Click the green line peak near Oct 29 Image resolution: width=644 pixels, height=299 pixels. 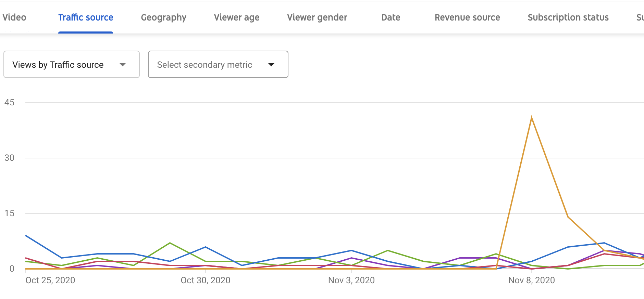tap(170, 243)
